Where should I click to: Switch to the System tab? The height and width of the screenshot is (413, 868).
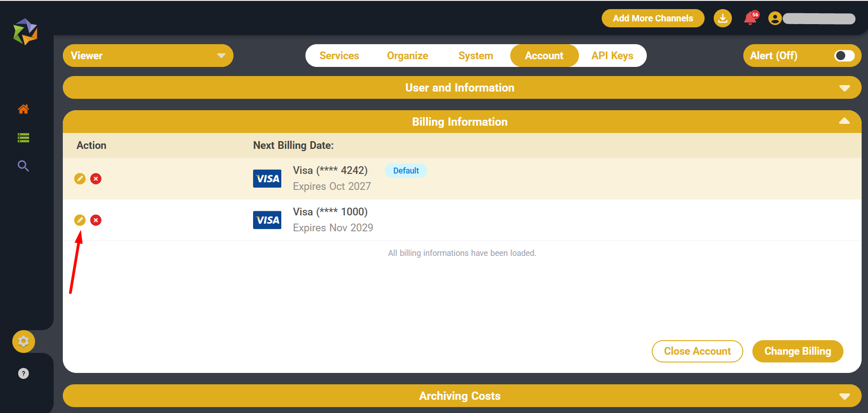point(476,56)
